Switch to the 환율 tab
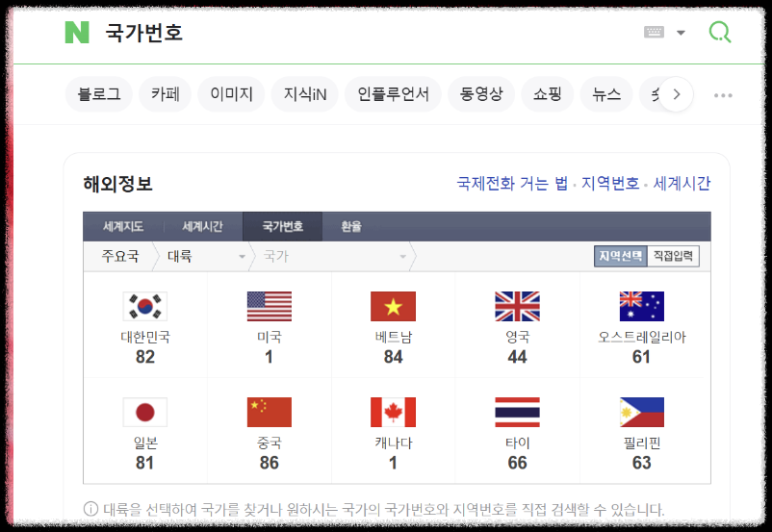This screenshot has width=772, height=532. pyautogui.click(x=351, y=226)
